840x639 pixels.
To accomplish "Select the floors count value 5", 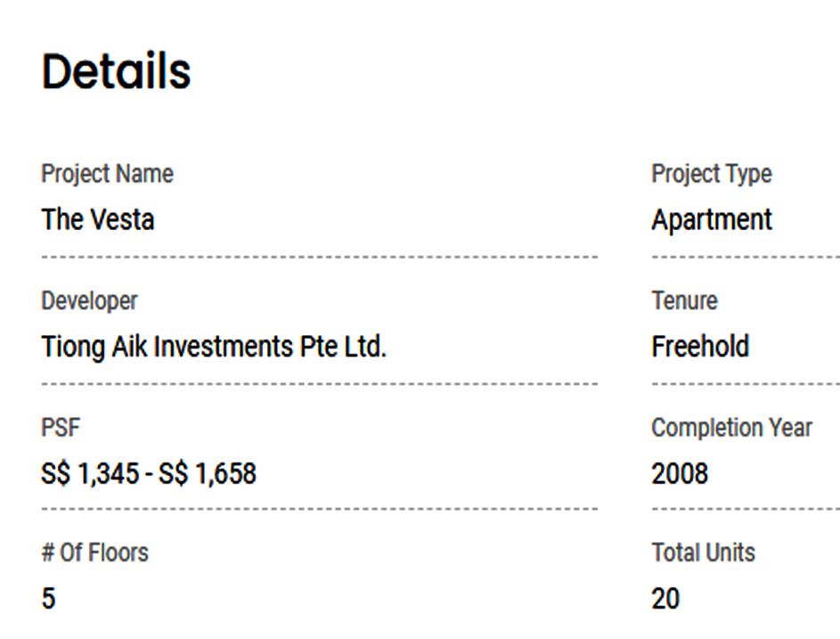I will pyautogui.click(x=48, y=598).
